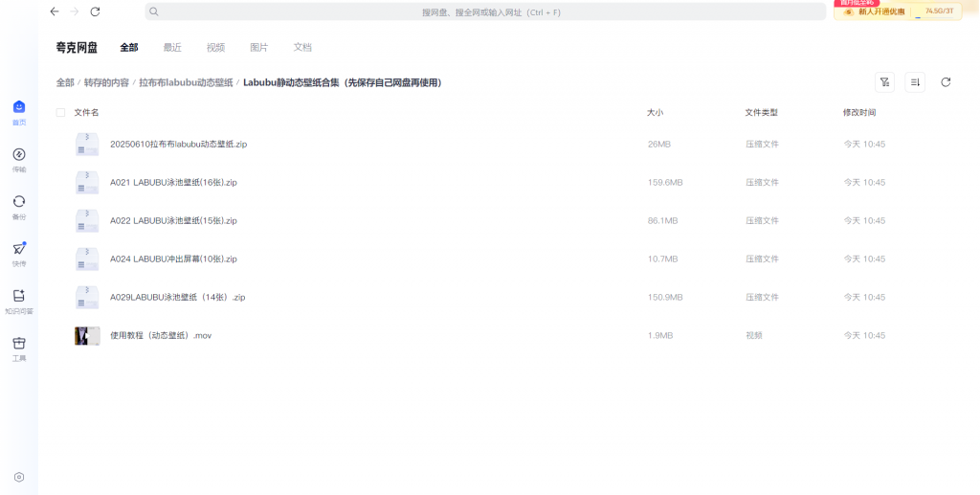
Task: Go to 转存的内容 in the breadcrumb
Action: click(x=107, y=82)
